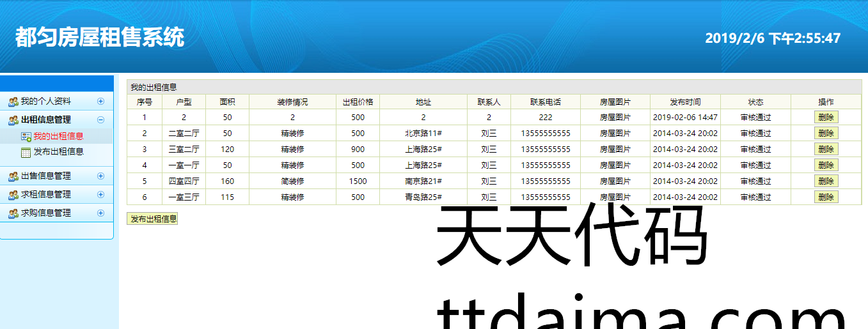Collapse the 出租信息管理 section with minus button
Image resolution: width=868 pixels, height=329 pixels.
tap(100, 120)
